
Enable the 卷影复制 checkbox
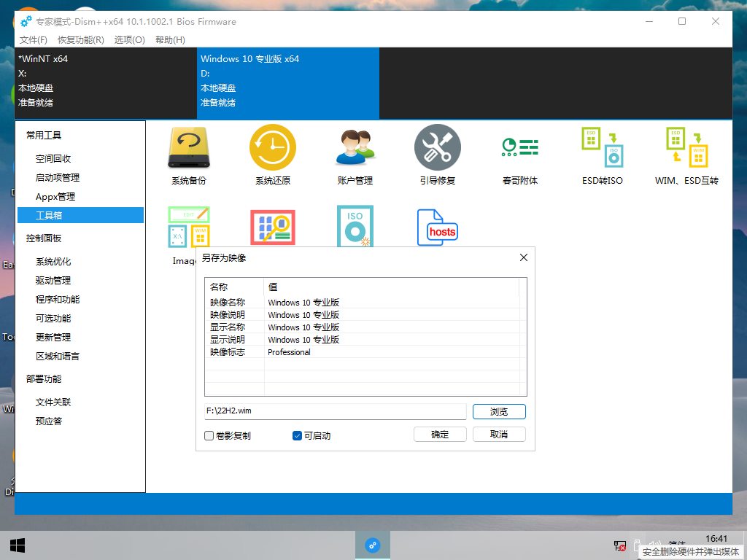point(209,436)
